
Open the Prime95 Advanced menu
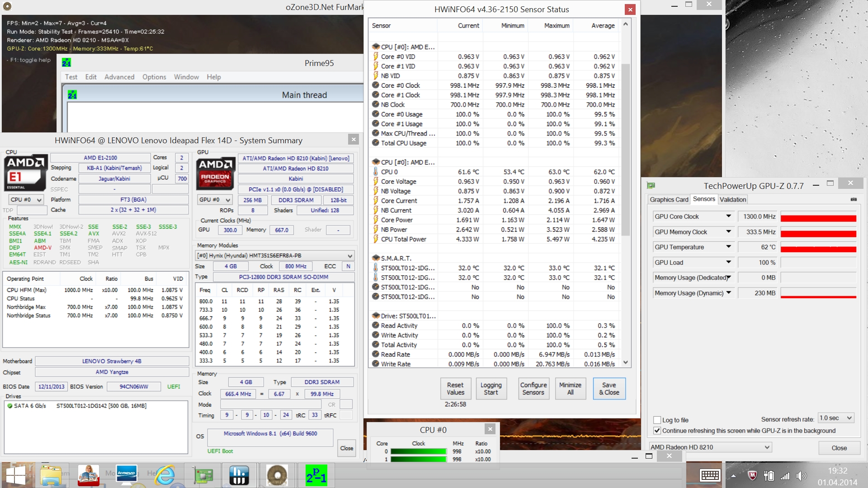tap(119, 77)
